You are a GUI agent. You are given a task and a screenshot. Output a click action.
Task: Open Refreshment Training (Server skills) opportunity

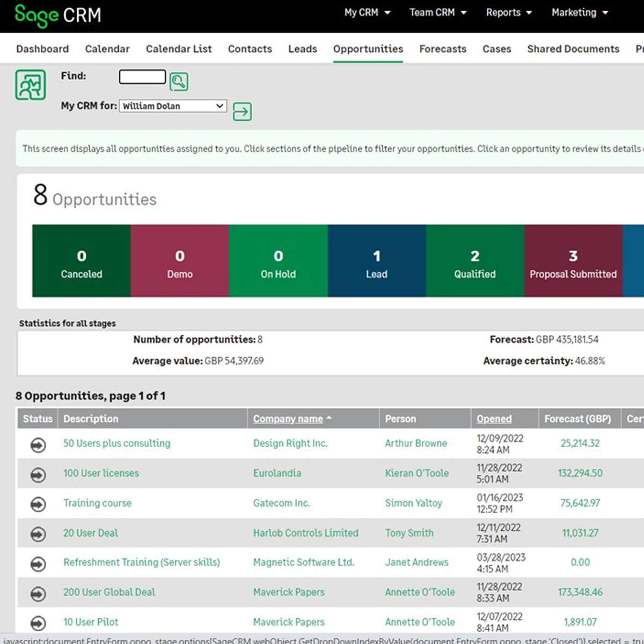[142, 562]
